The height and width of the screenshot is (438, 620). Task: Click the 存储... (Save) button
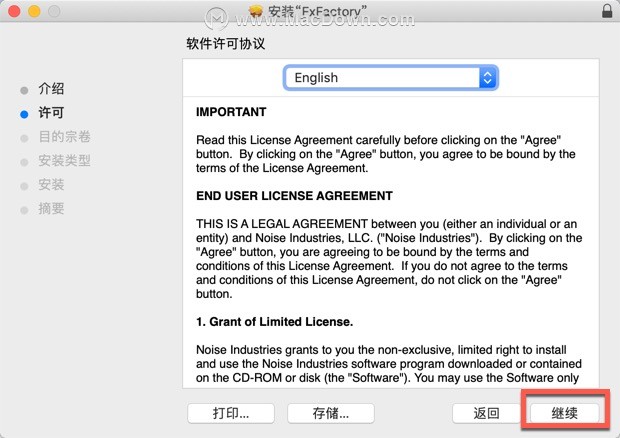331,413
